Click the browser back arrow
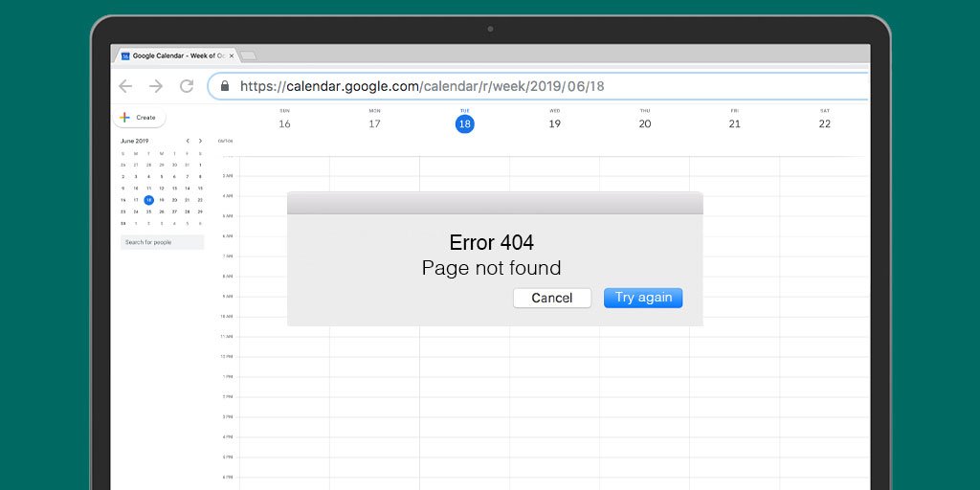The image size is (980, 490). click(x=125, y=86)
